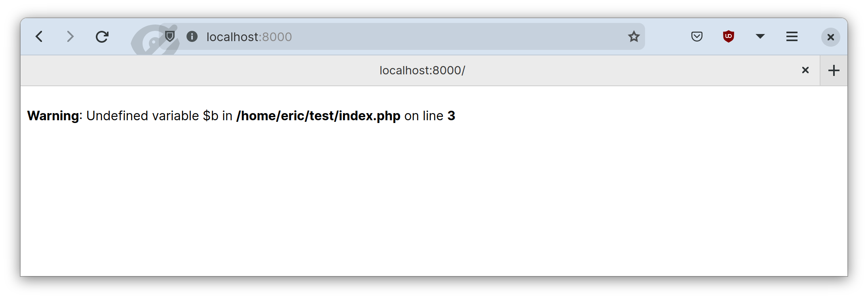
Task: Toggle bookmark status for this page
Action: click(634, 36)
